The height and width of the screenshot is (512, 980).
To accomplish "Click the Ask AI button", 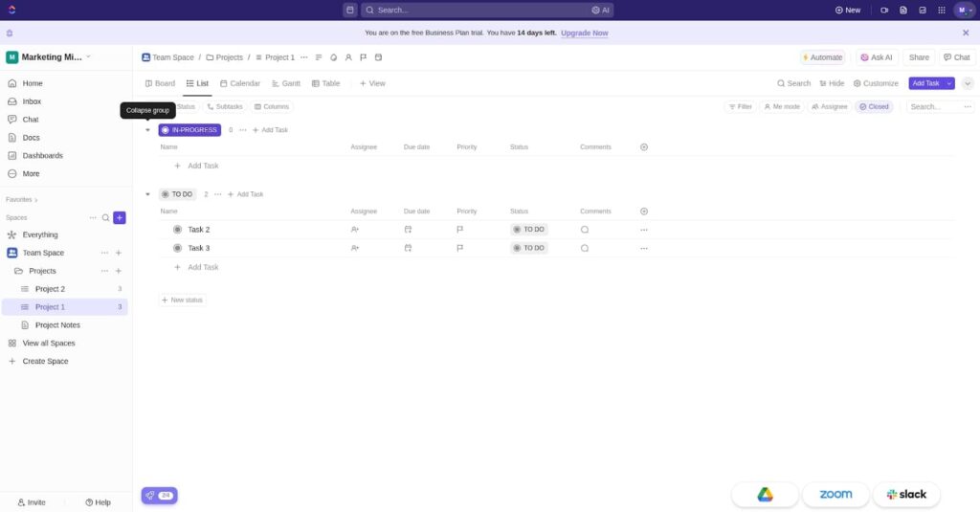I will (876, 57).
